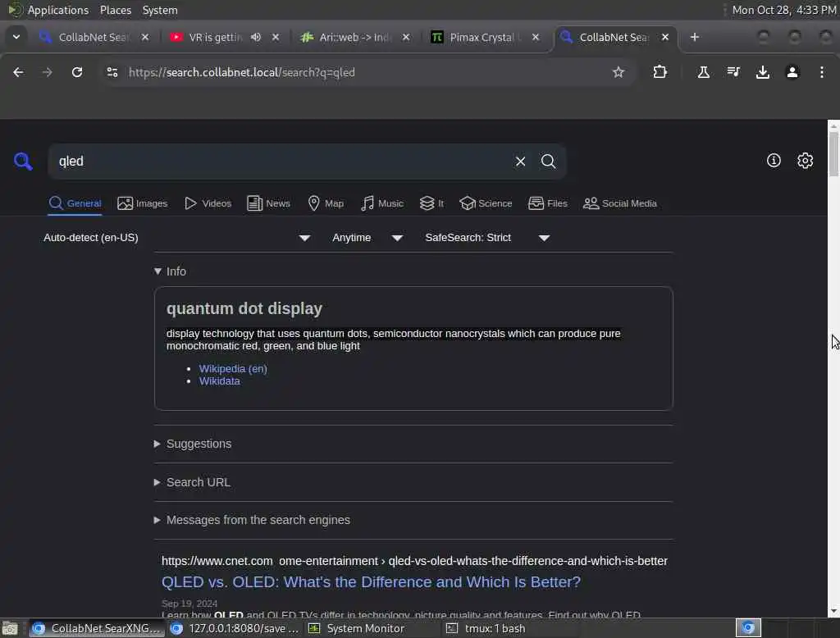View site information icon in address bar

tap(112, 72)
